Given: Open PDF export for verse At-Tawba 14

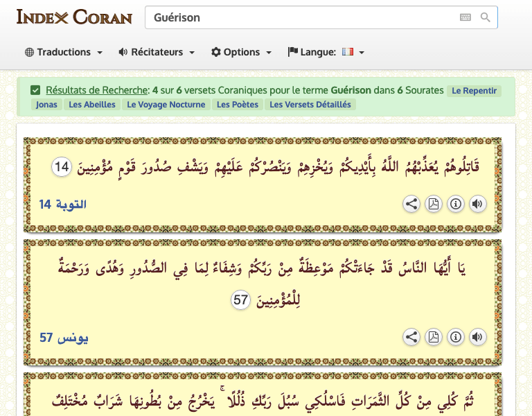Looking at the screenshot, I should (x=434, y=204).
